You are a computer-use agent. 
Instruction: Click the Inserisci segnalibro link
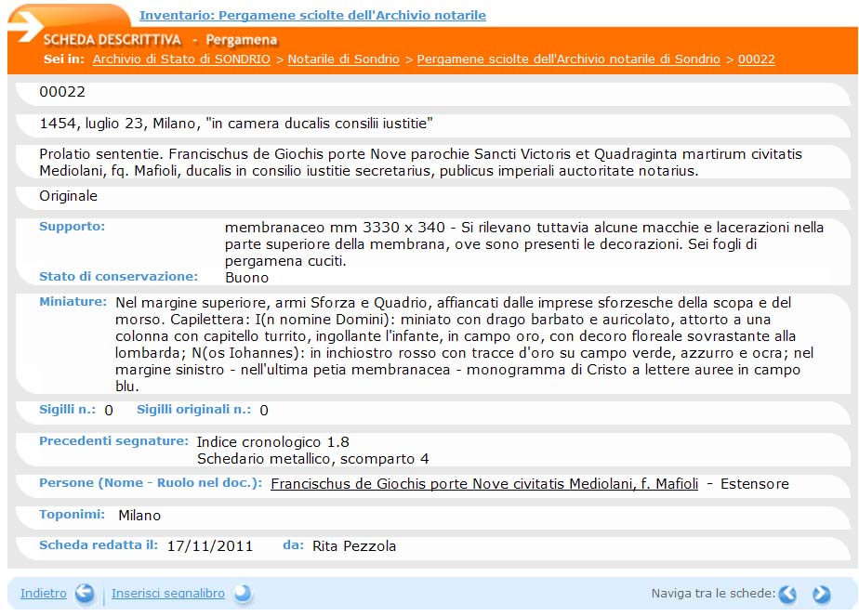[167, 594]
